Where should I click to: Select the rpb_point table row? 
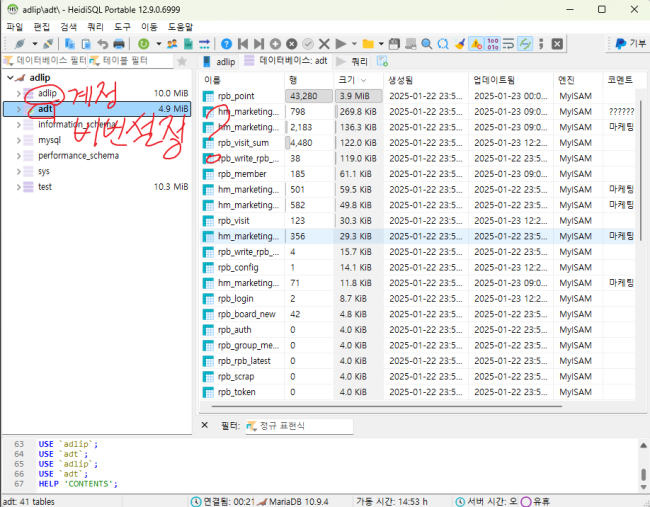pyautogui.click(x=417, y=96)
